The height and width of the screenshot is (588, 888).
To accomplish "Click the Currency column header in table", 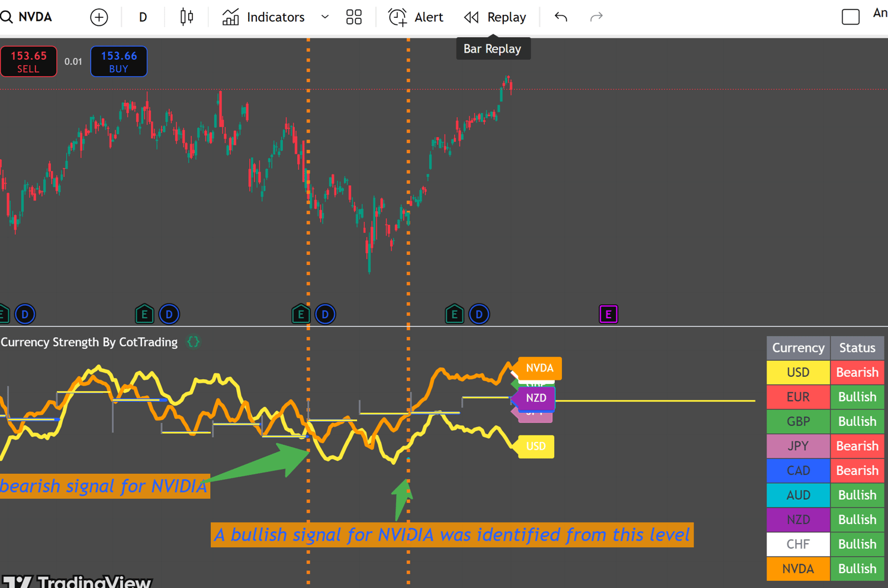I will coord(798,348).
